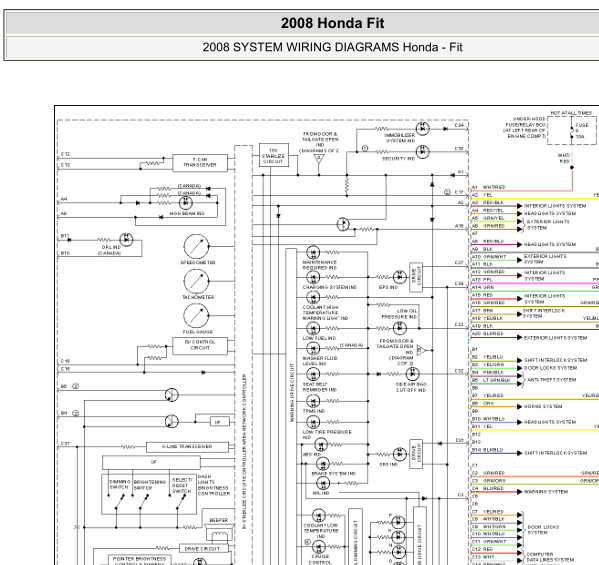Click the Fuel Gauge dial symbol
The image size is (599, 565).
coord(196,316)
